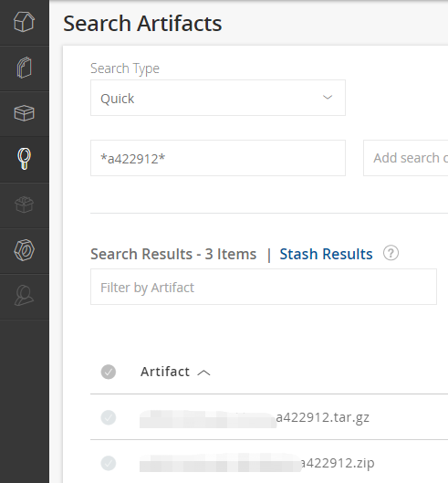
Task: Open the Home icon in sidebar
Action: [x=24, y=22]
